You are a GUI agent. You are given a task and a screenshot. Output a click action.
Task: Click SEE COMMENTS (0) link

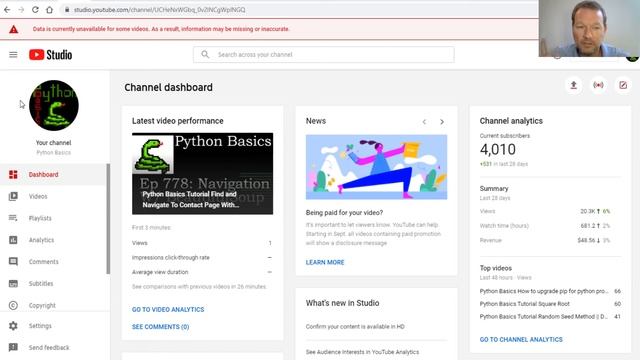(x=160, y=327)
